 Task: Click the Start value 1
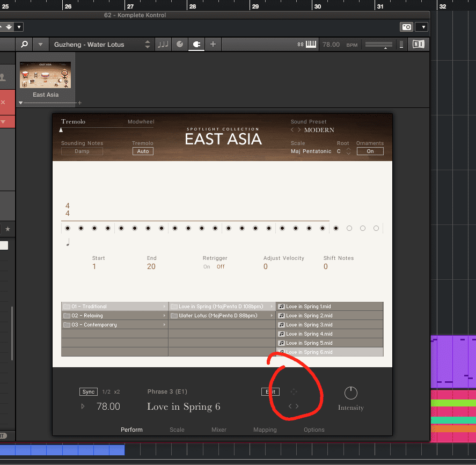pyautogui.click(x=94, y=267)
